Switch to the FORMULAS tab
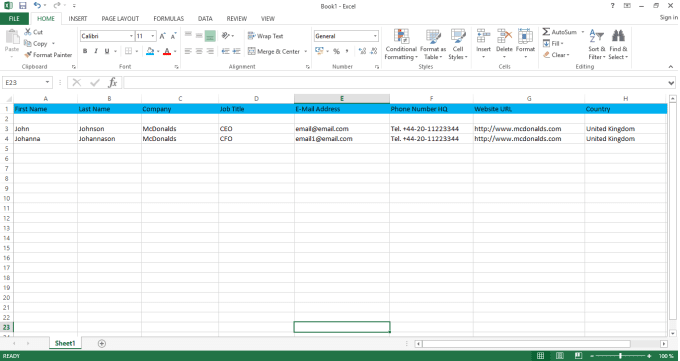 (x=168, y=19)
